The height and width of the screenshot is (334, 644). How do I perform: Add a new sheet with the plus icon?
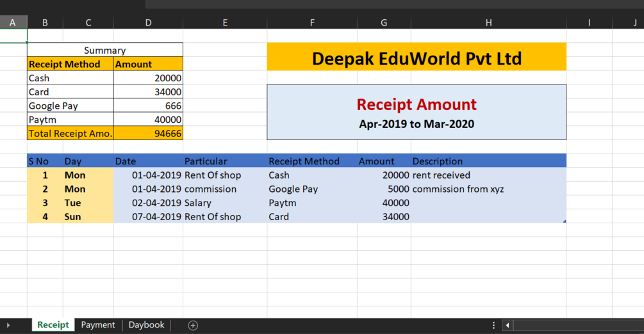[193, 326]
